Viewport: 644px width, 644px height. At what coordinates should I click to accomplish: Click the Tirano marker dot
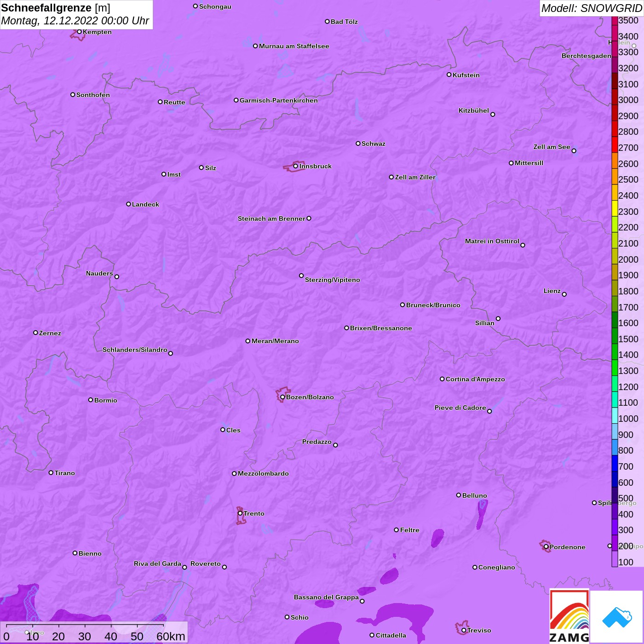tap(51, 472)
